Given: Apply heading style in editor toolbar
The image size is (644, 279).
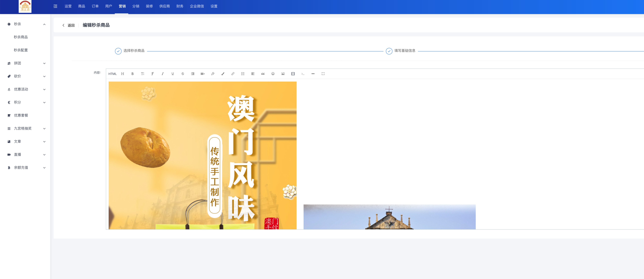Looking at the screenshot, I should pos(123,74).
